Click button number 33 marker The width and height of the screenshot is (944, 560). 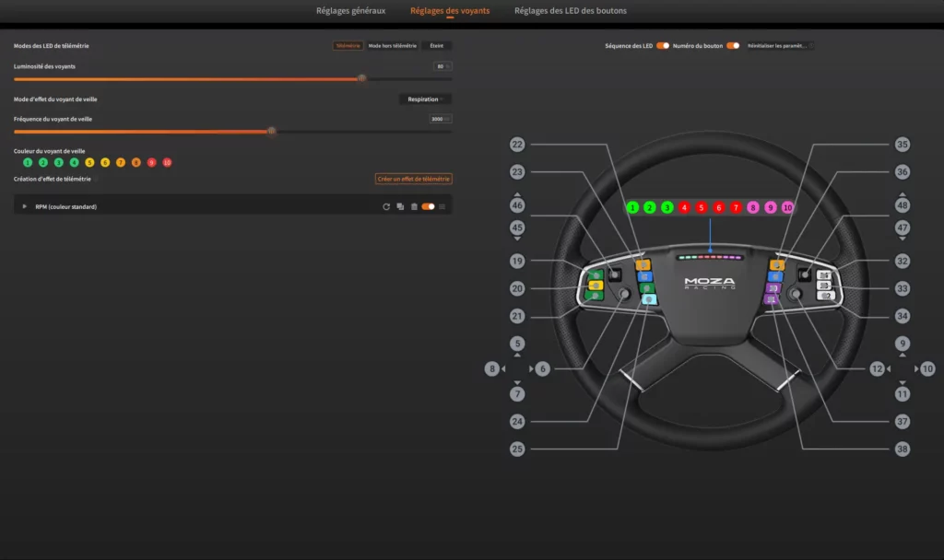click(x=902, y=288)
